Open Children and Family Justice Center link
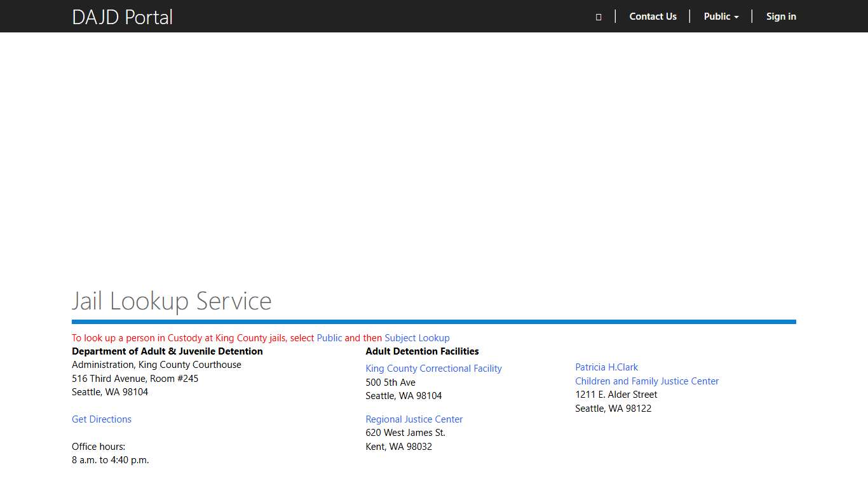The image size is (868, 488). coord(647,381)
